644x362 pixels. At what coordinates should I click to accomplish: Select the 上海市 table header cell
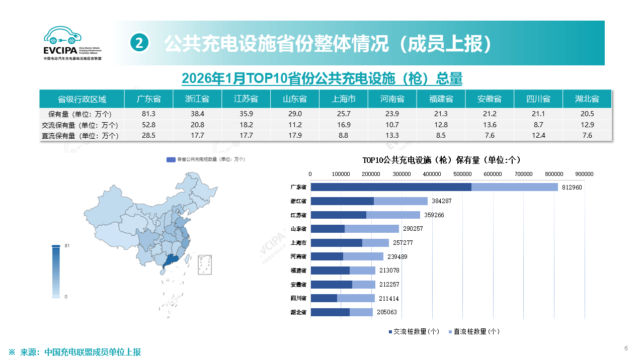tap(344, 99)
